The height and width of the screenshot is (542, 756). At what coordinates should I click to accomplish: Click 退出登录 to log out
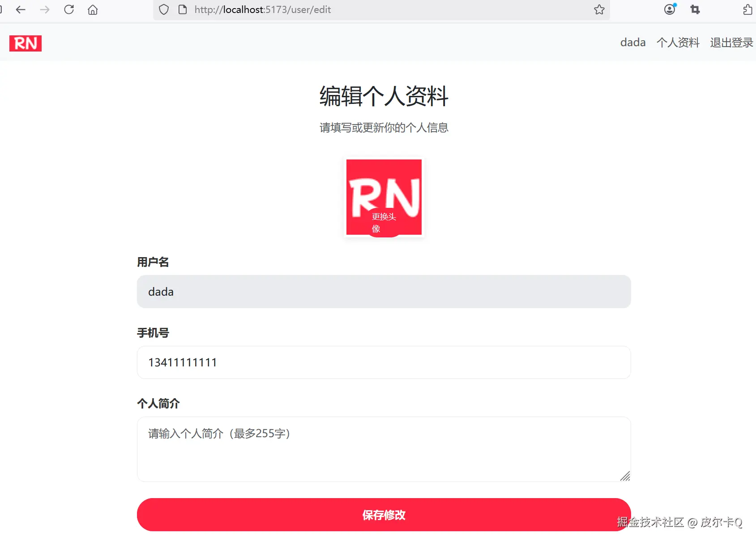click(730, 43)
